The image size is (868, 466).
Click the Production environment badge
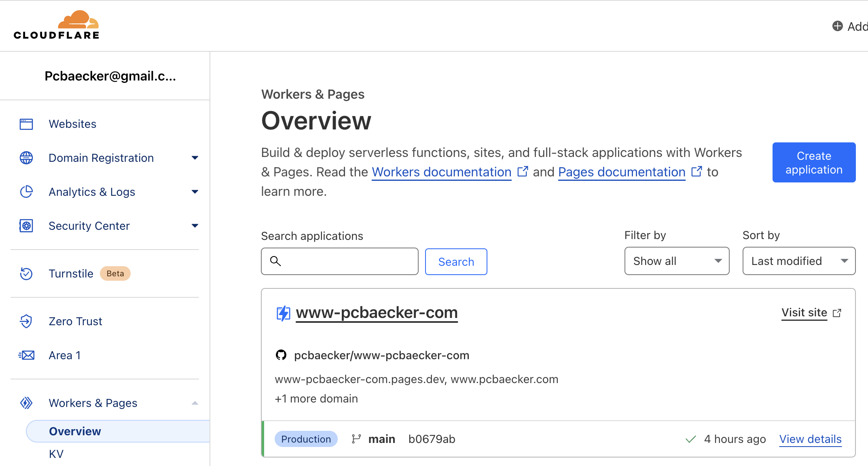pyautogui.click(x=306, y=439)
